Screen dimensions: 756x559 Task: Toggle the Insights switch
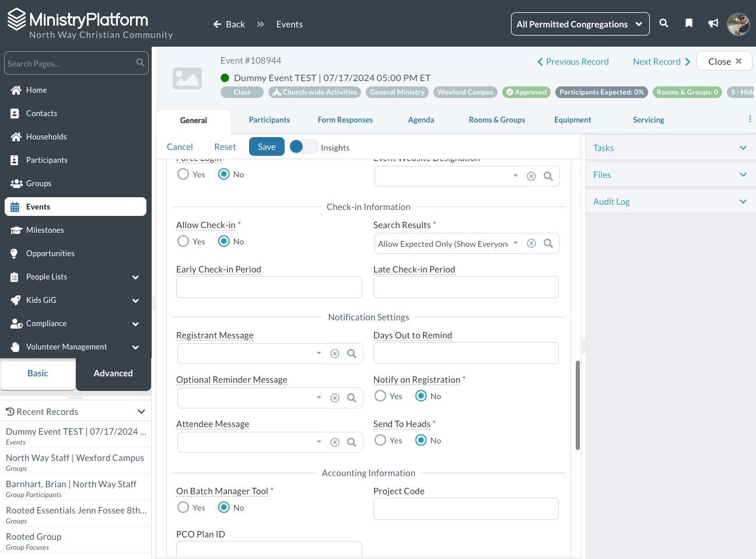click(303, 146)
